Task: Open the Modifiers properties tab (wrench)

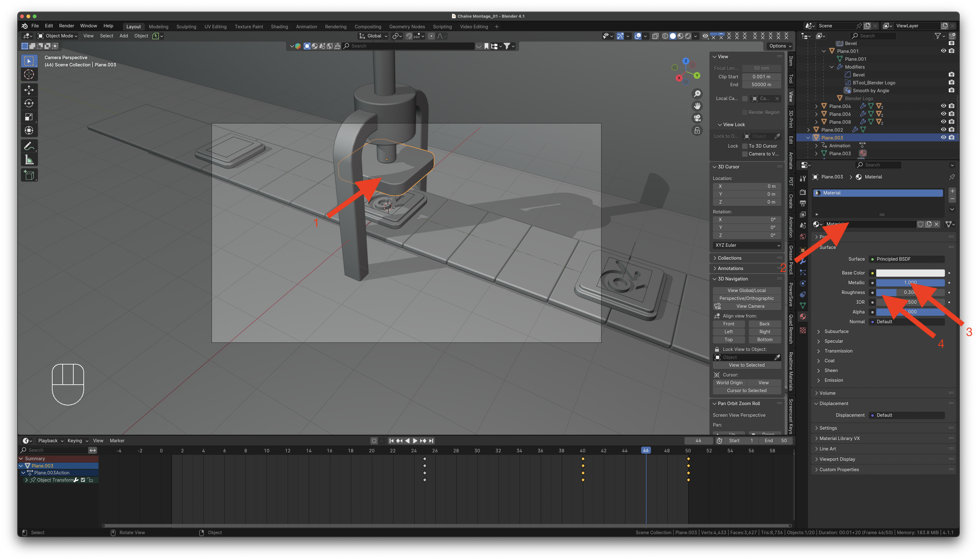Action: click(802, 261)
